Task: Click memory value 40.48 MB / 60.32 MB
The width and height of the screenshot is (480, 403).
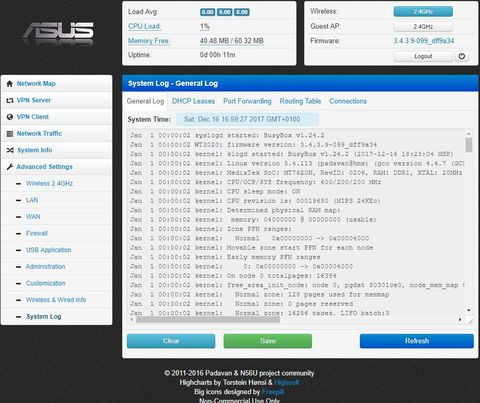Action: (x=232, y=41)
